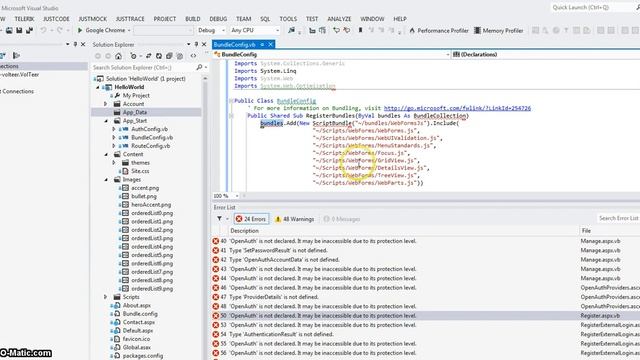Open the TELERIK menu
Viewport: 640px width, 360px height.
click(24, 19)
